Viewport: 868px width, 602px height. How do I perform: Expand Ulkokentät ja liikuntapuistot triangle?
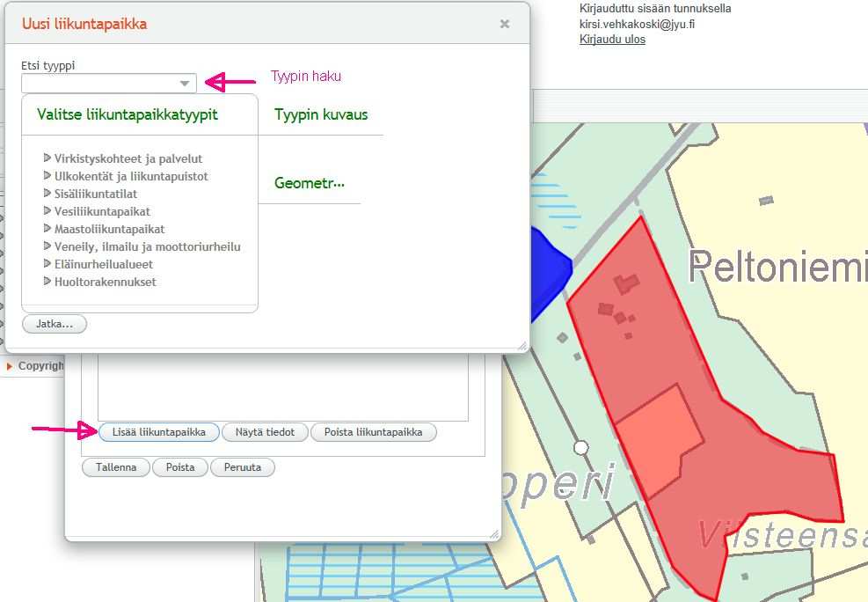pyautogui.click(x=47, y=175)
